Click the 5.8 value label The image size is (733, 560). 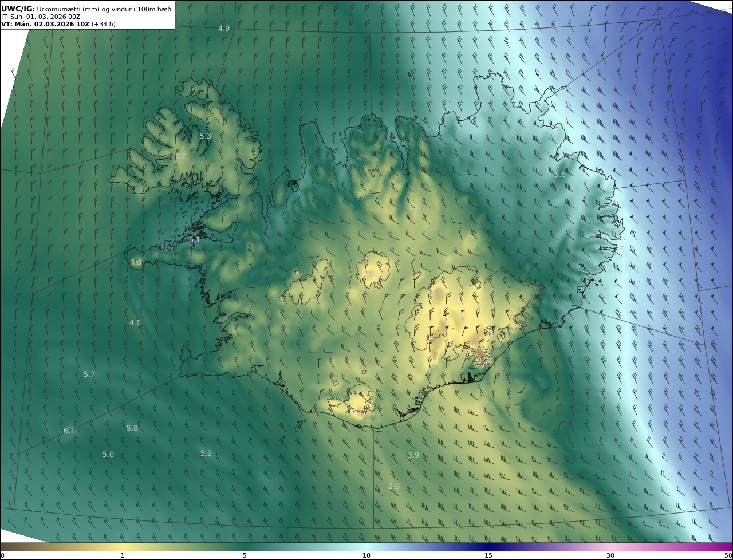(132, 428)
